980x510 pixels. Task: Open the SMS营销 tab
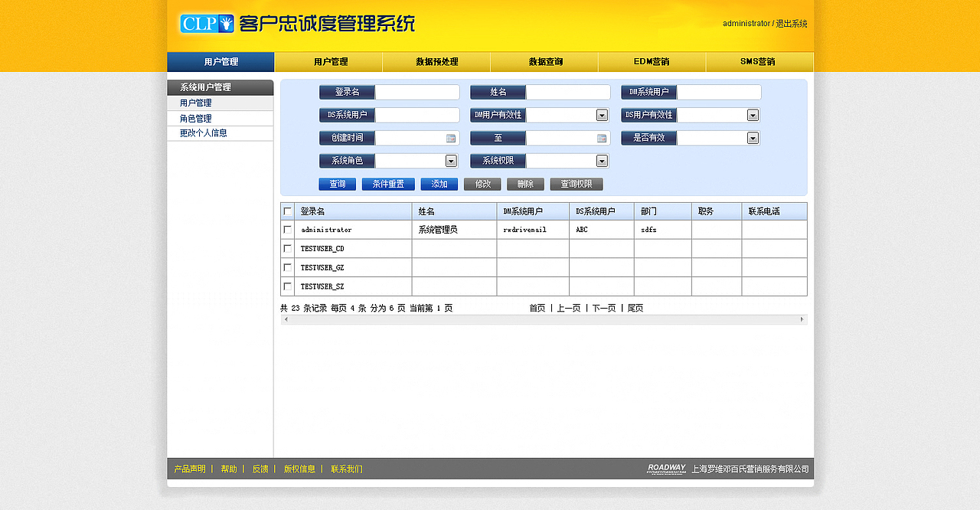coord(758,62)
